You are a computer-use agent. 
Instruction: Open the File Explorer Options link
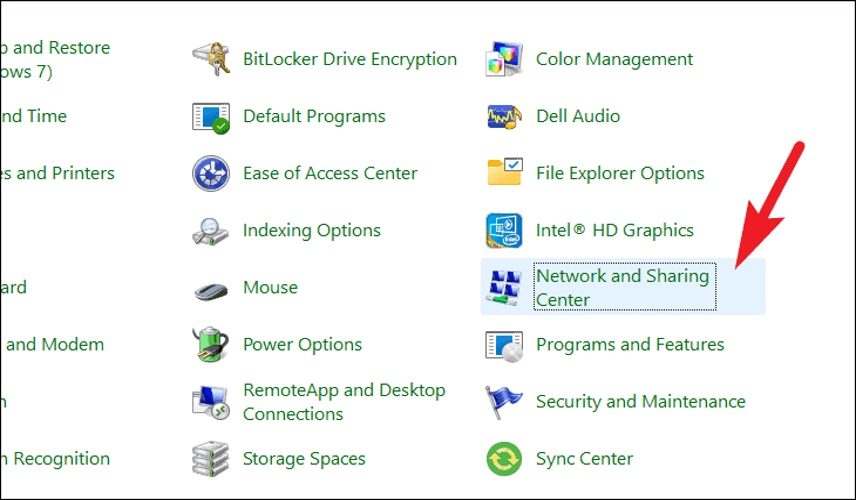point(620,174)
